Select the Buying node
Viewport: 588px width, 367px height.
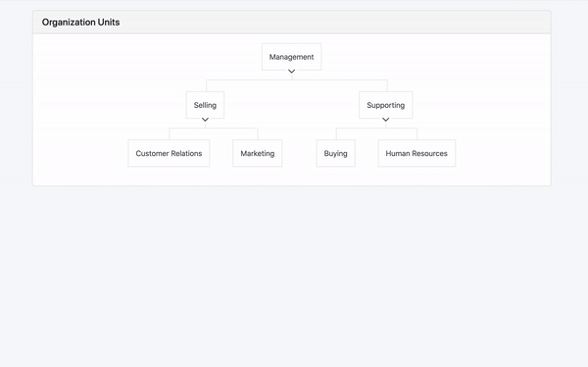coord(335,153)
